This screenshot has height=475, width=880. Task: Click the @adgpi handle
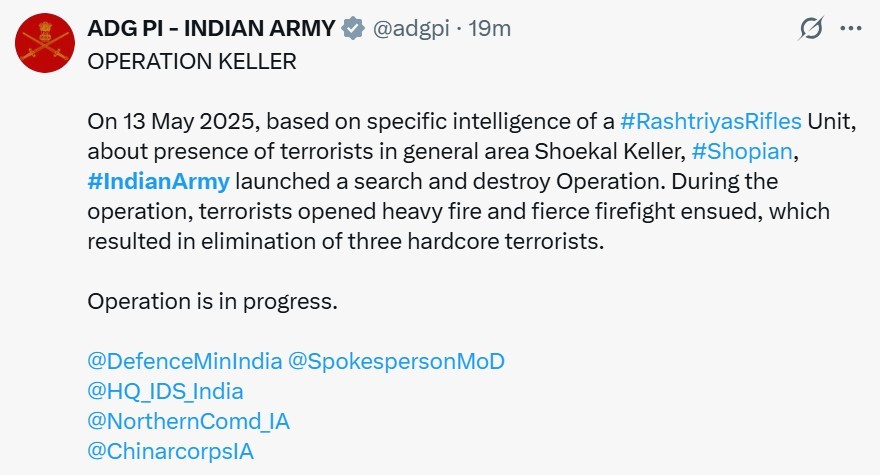tap(411, 28)
